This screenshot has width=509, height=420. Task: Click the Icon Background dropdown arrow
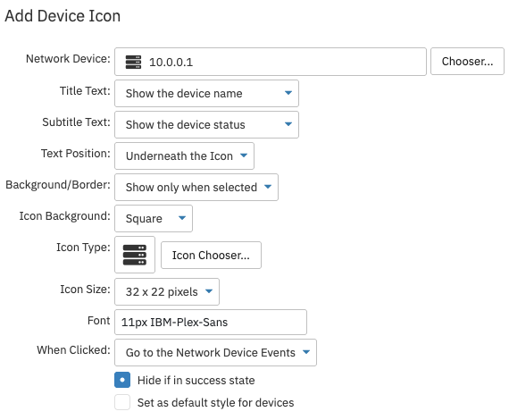click(182, 218)
